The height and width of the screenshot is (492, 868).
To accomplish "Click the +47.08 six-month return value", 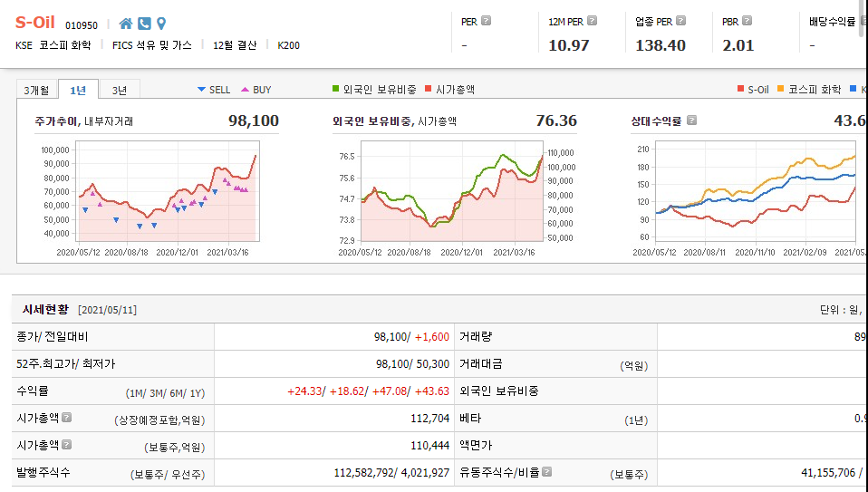I will (390, 391).
